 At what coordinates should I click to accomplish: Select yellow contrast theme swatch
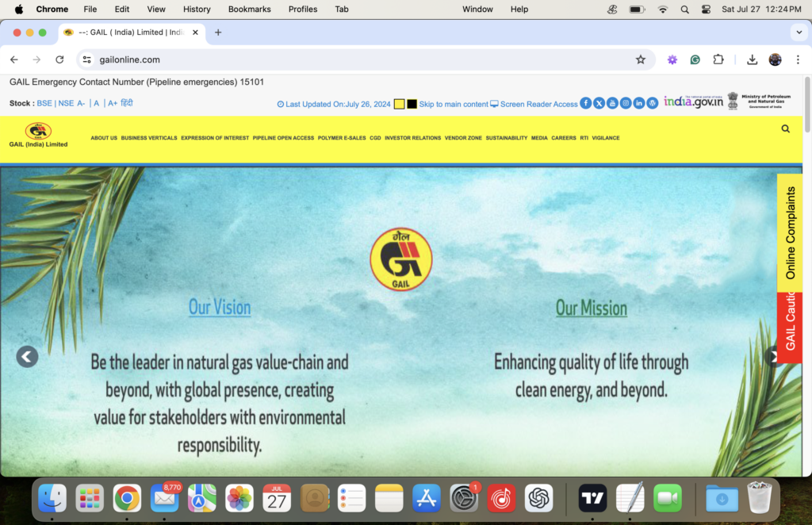pos(399,104)
